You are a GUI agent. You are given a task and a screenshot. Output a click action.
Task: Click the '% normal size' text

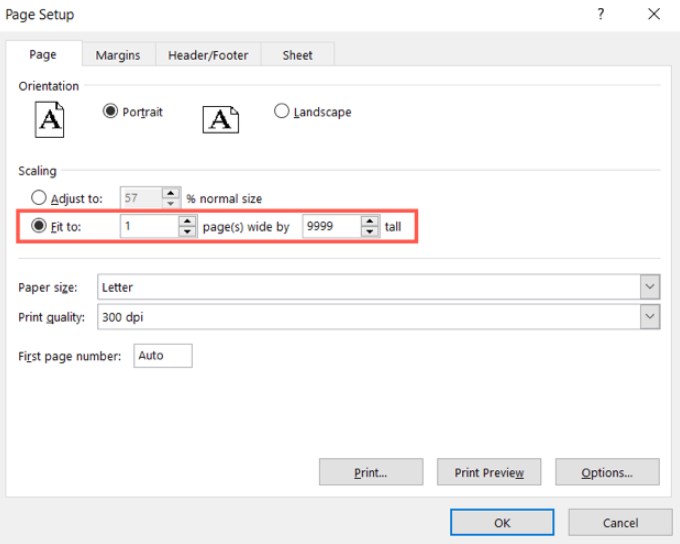click(x=224, y=199)
